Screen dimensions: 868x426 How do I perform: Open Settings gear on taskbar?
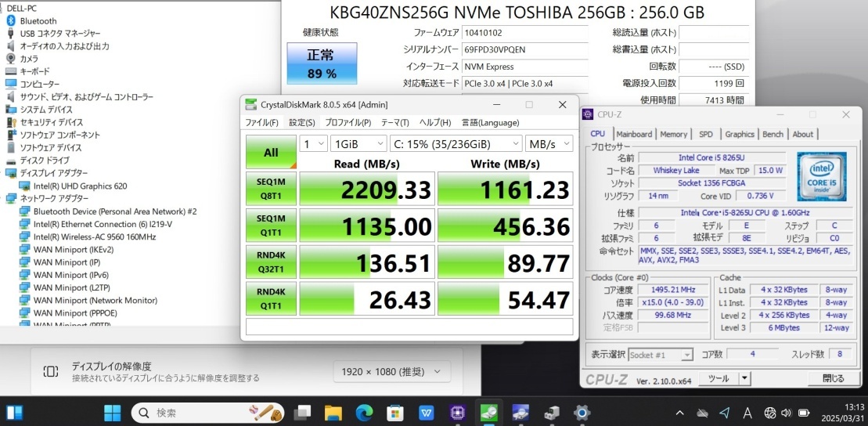pos(582,413)
